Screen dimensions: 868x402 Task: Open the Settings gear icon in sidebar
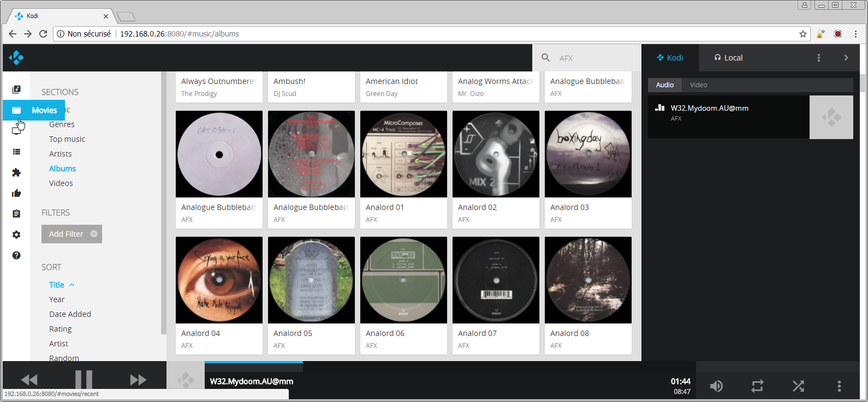[16, 235]
